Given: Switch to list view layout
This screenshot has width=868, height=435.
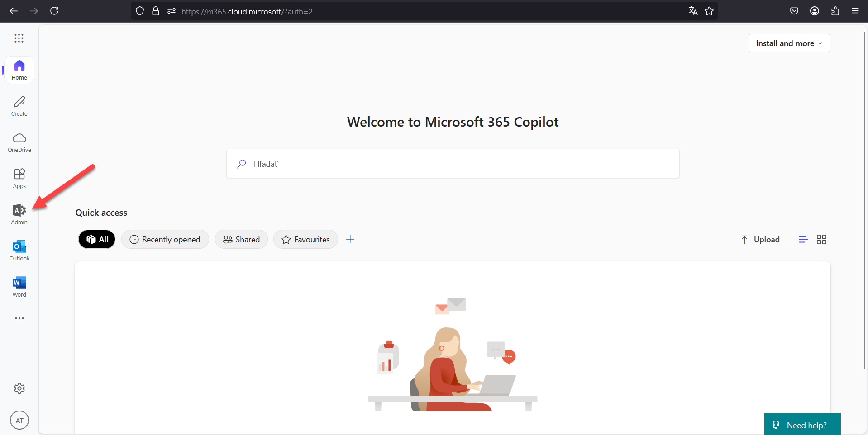Looking at the screenshot, I should pyautogui.click(x=803, y=240).
